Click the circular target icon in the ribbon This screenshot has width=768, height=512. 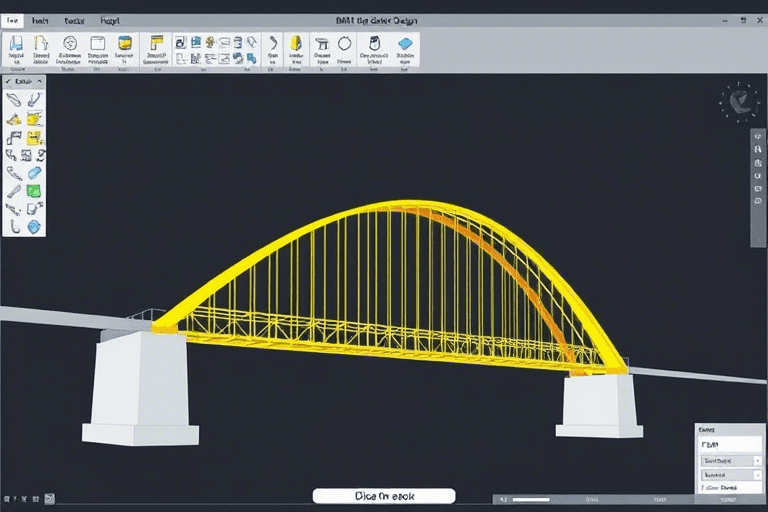70,43
